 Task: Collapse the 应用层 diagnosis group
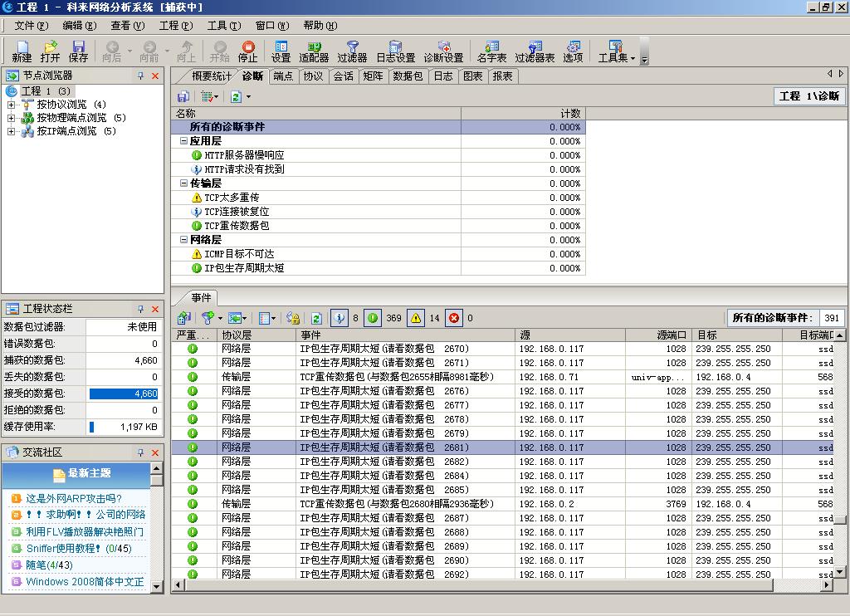click(183, 142)
